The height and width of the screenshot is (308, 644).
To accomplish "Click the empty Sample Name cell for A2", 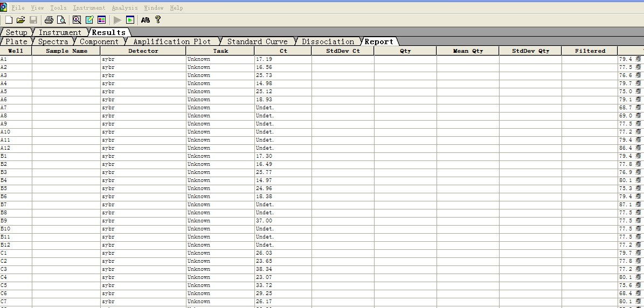I will (66, 67).
